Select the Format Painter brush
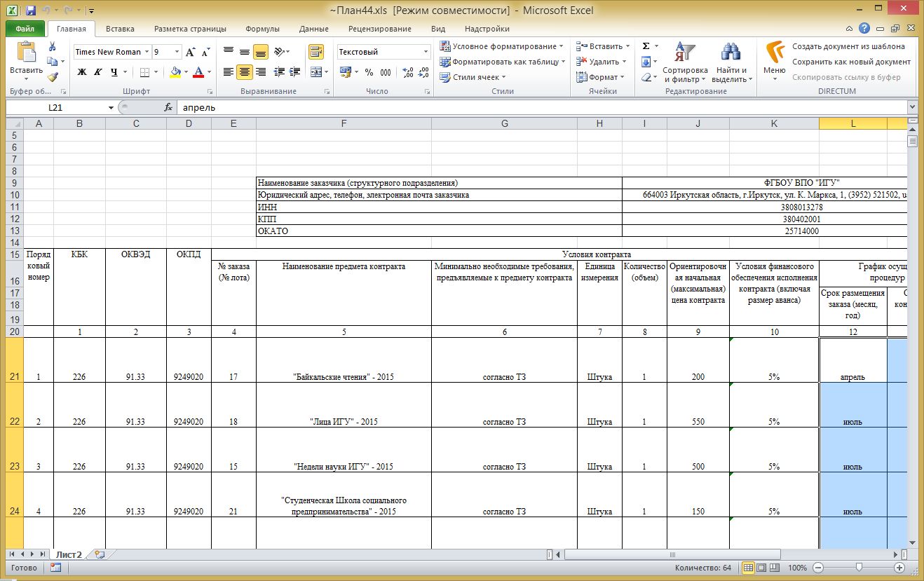The image size is (924, 581). (x=53, y=76)
